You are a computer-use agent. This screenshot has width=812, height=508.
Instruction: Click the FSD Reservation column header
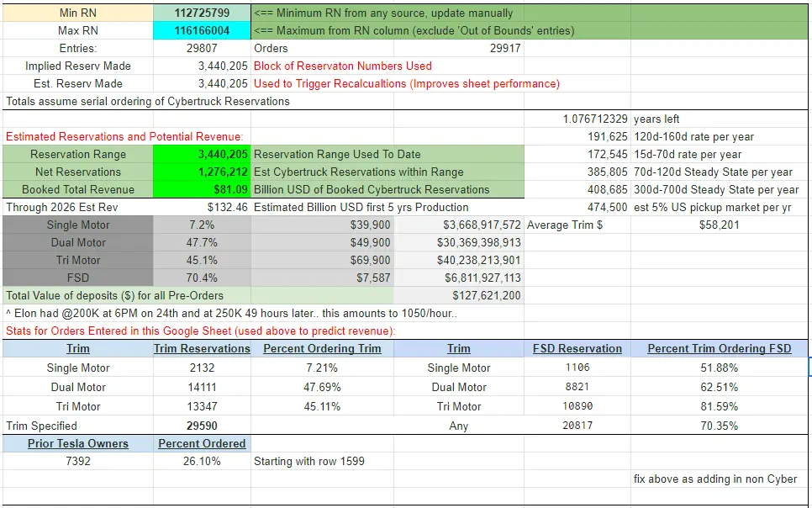pyautogui.click(x=577, y=348)
